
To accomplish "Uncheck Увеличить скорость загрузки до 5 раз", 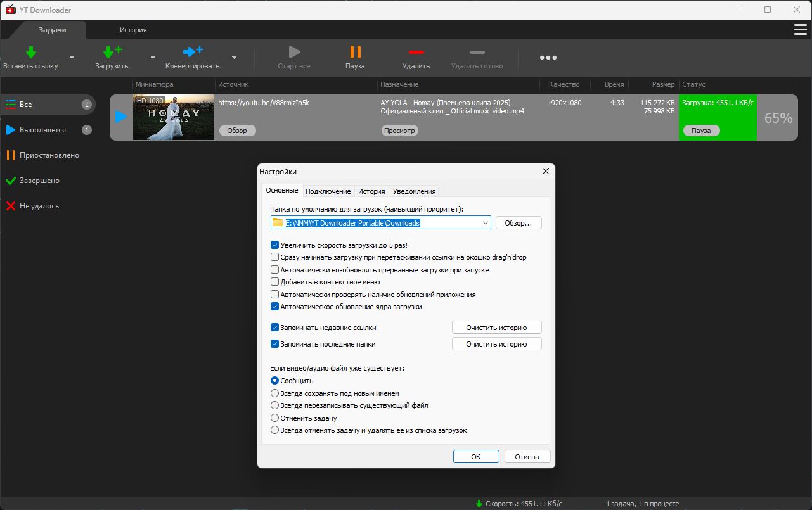I will point(275,245).
